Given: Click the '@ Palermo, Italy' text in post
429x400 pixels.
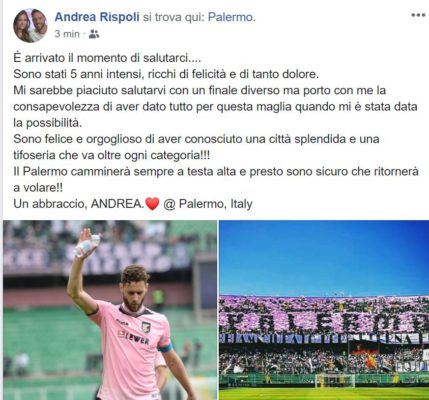Looking at the screenshot, I should [x=208, y=204].
